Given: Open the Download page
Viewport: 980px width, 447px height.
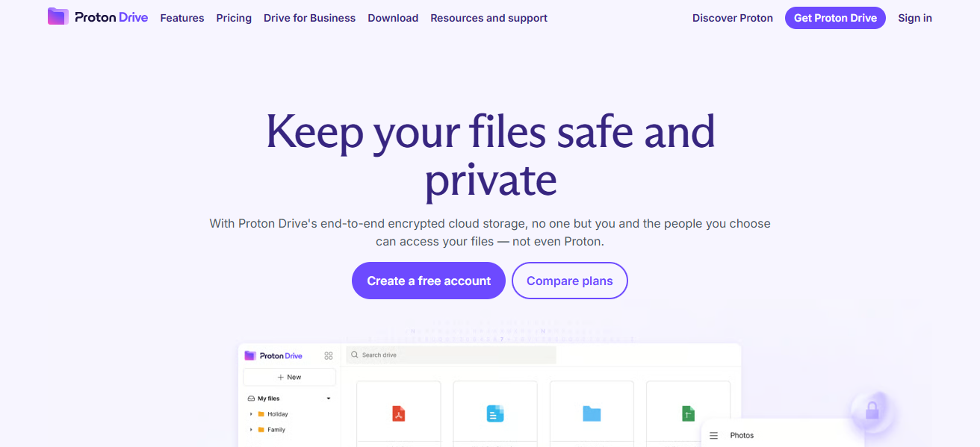Looking at the screenshot, I should tap(393, 18).
